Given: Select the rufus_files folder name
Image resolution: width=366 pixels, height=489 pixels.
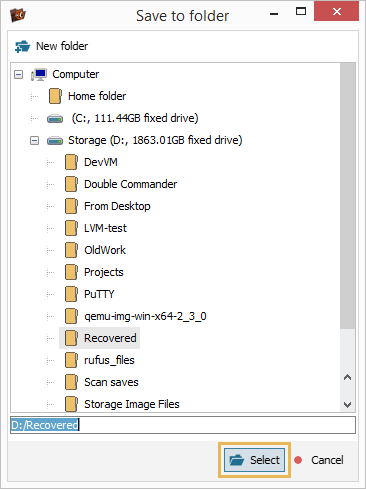Looking at the screenshot, I should [x=109, y=360].
